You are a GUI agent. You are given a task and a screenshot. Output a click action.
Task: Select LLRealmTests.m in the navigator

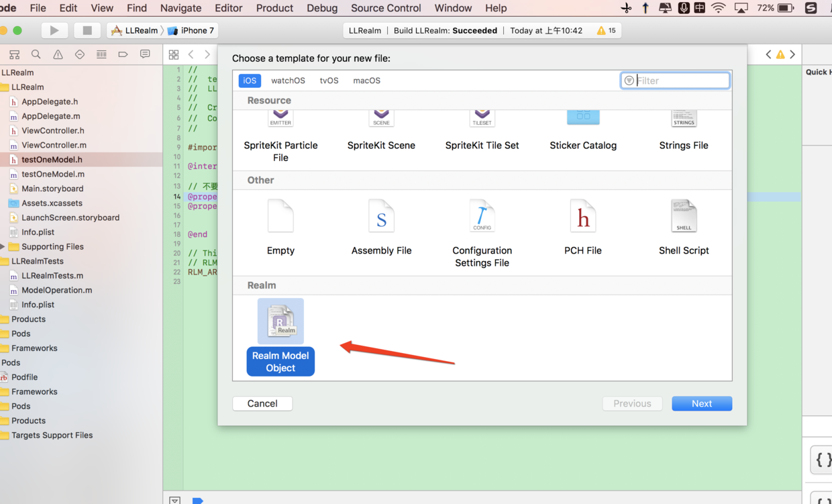tap(52, 275)
